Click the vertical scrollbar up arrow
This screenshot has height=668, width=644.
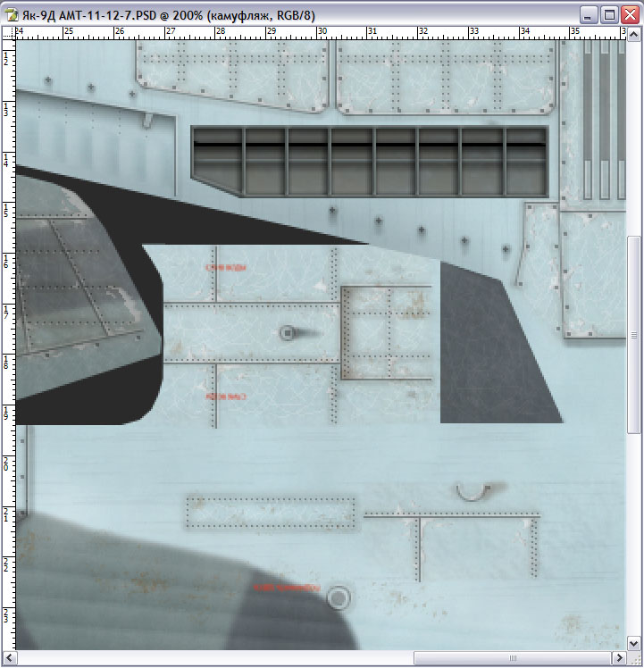[x=634, y=34]
